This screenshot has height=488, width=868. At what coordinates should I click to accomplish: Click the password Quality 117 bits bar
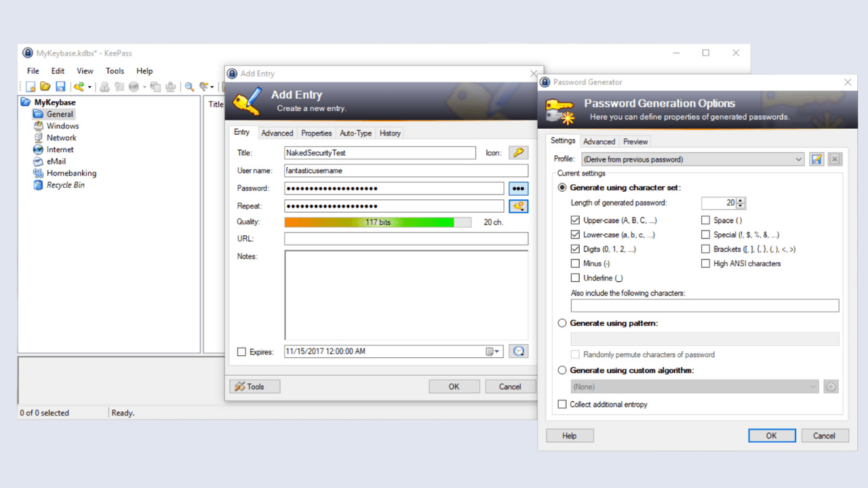click(378, 222)
